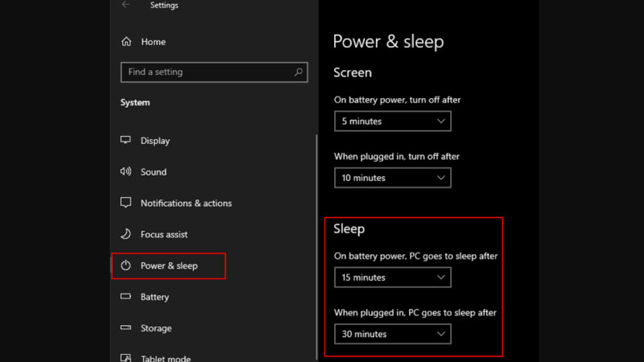
Task: Click the Power & sleep power icon
Action: pyautogui.click(x=126, y=265)
